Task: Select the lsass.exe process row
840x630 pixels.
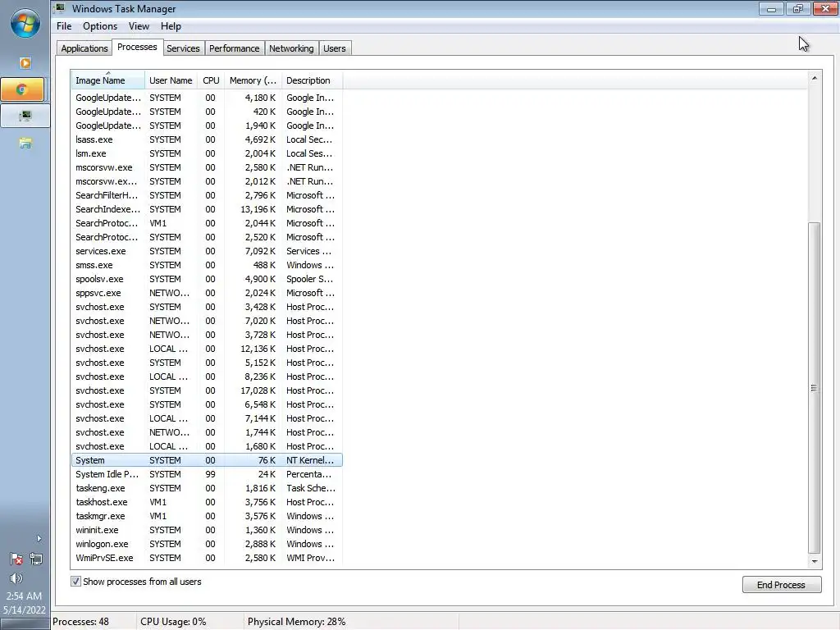Action: click(x=207, y=139)
